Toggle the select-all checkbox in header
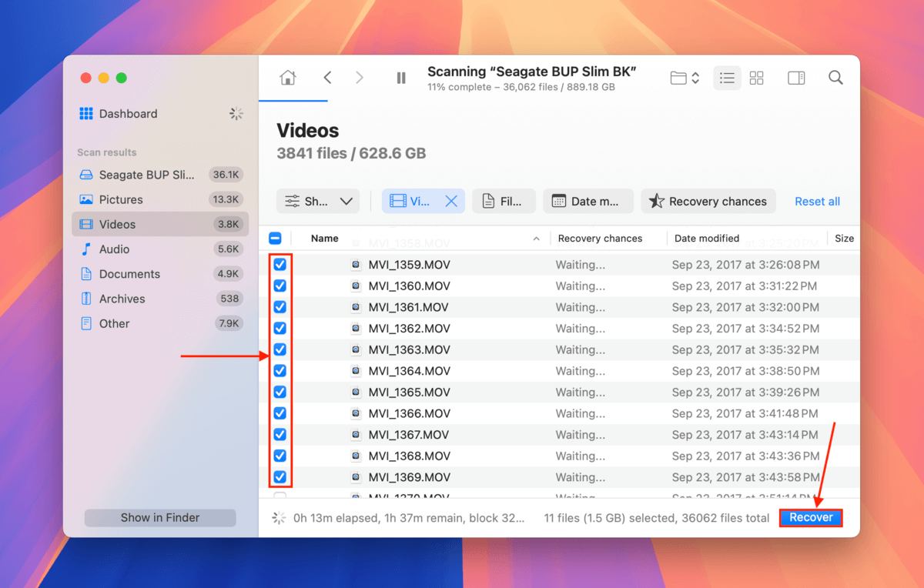Viewport: 924px width, 588px height. 276,239
